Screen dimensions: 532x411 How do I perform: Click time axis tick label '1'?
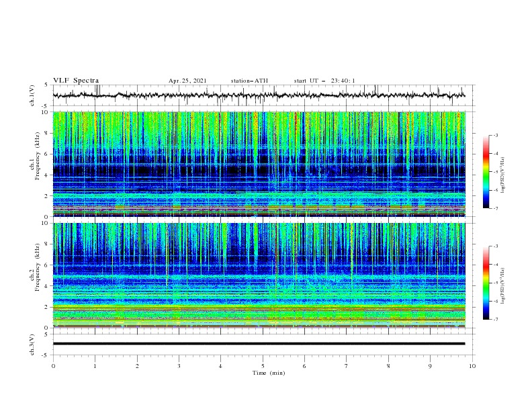(95, 366)
